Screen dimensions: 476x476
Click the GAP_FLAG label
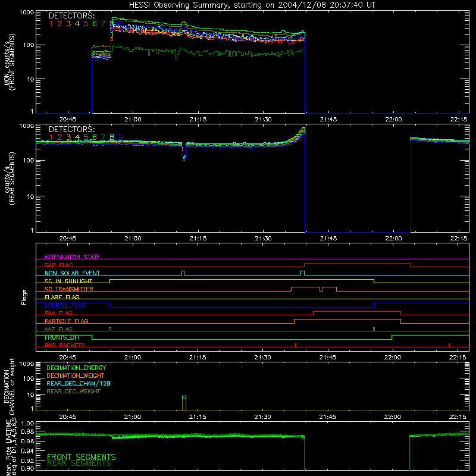58,265
